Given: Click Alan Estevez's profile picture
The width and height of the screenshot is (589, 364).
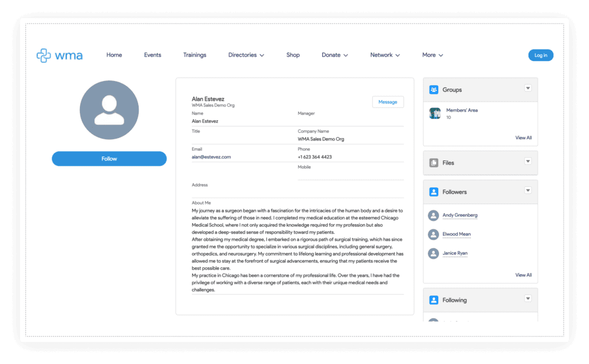Looking at the screenshot, I should (x=109, y=110).
